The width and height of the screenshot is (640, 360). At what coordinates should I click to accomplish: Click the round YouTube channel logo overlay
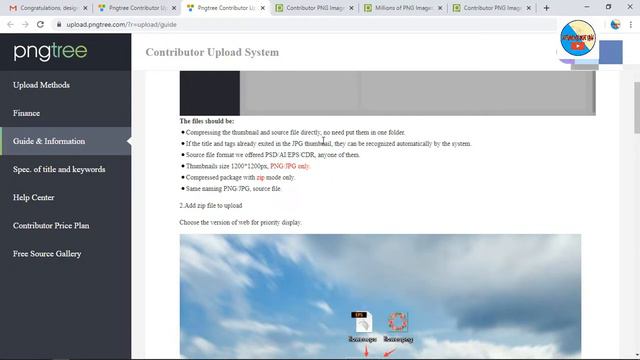click(x=578, y=38)
